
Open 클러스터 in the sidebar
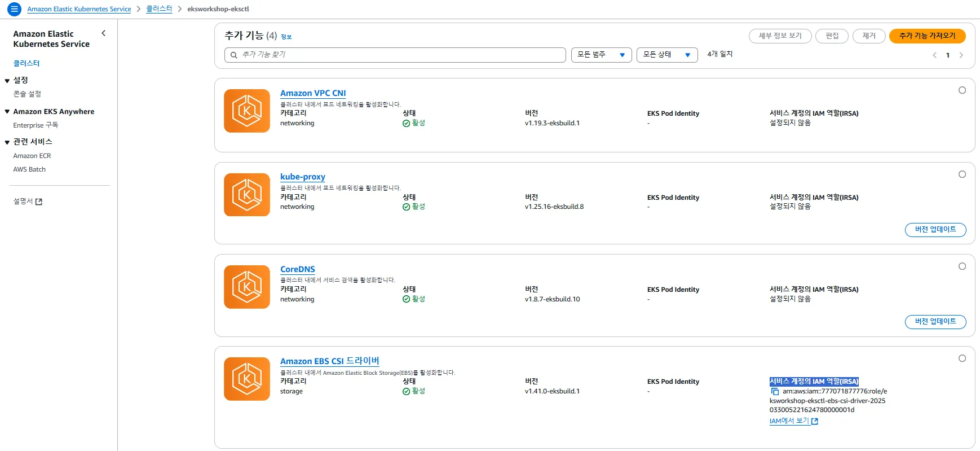pyautogui.click(x=27, y=63)
